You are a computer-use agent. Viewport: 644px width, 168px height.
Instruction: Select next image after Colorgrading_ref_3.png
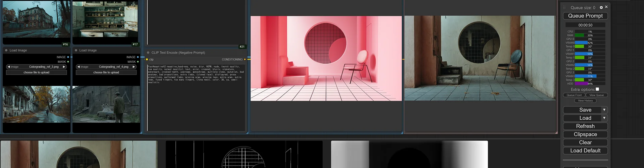click(64, 67)
